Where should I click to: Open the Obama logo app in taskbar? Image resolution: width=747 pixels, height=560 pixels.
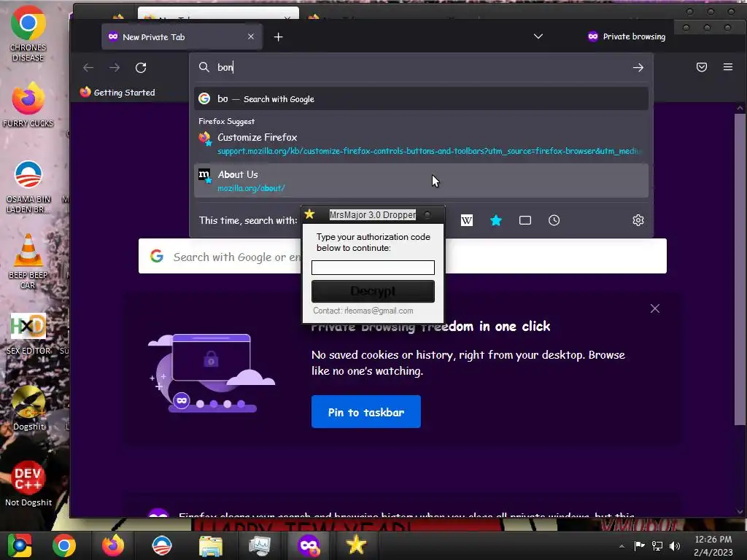(161, 545)
